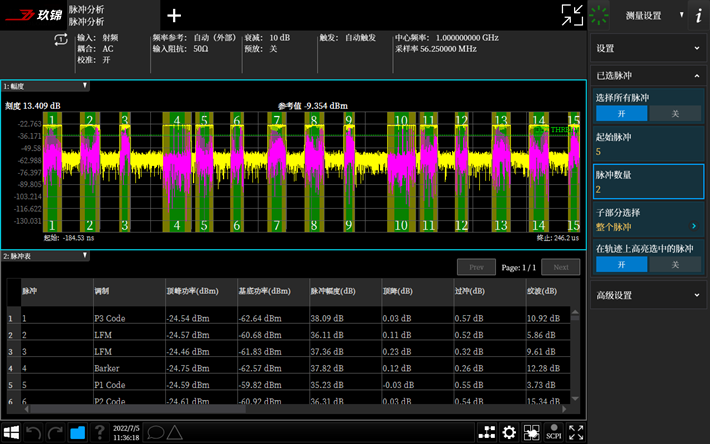Screen dimensions: 710x444
Task: Open the SCPI command recorder
Action: [553, 433]
